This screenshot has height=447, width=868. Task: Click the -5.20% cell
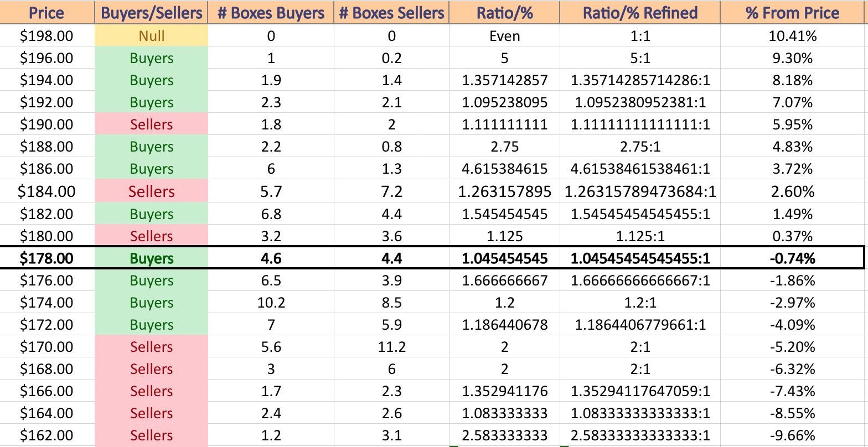point(793,347)
